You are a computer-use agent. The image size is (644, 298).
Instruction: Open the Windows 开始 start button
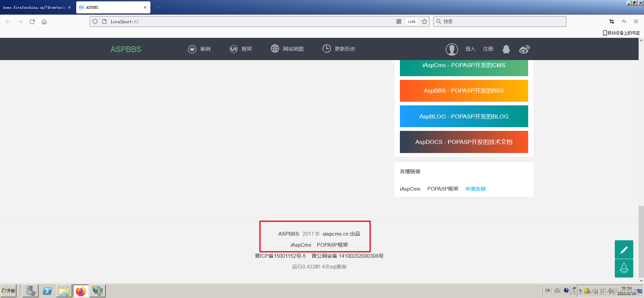coord(9,291)
